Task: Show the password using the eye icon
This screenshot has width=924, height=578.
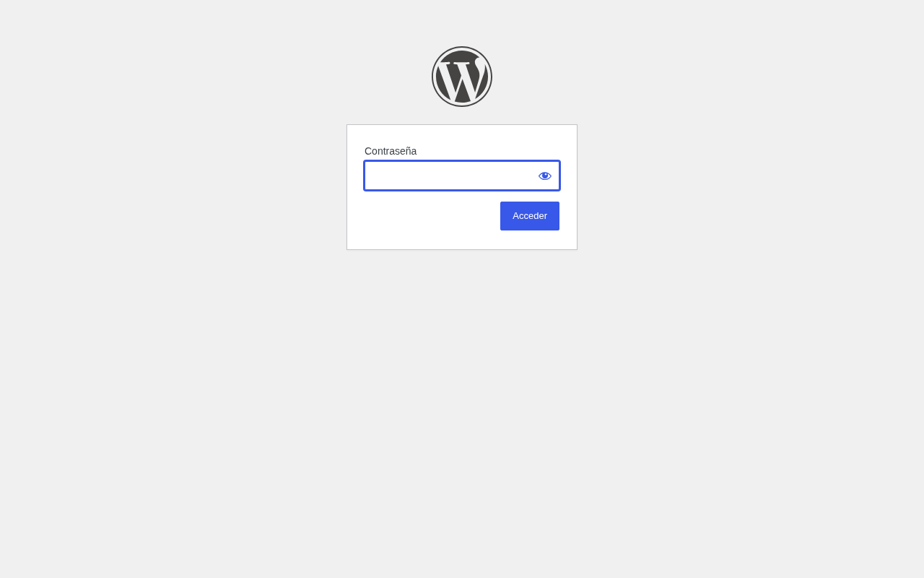Action: coord(545,176)
